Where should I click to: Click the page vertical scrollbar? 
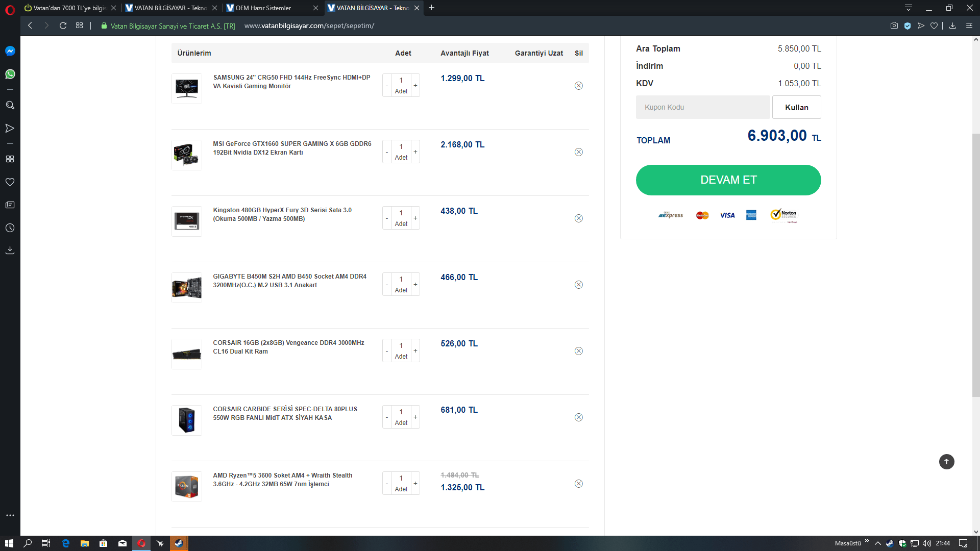pos(975,265)
